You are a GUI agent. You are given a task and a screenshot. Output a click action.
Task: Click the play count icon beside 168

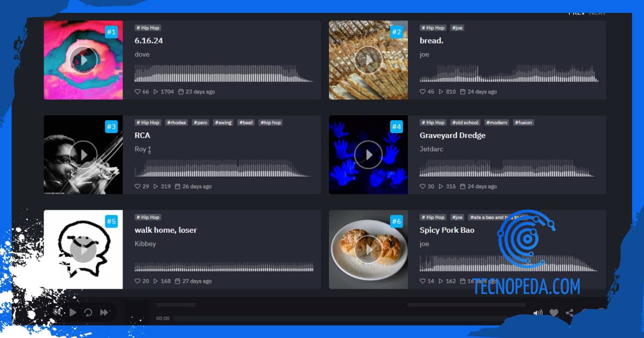(156, 281)
